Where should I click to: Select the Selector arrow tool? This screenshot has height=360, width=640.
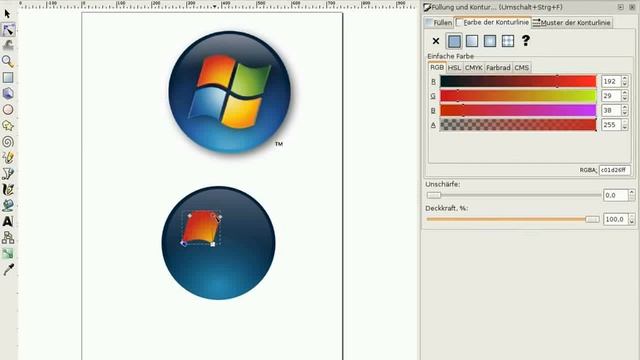pos(7,14)
